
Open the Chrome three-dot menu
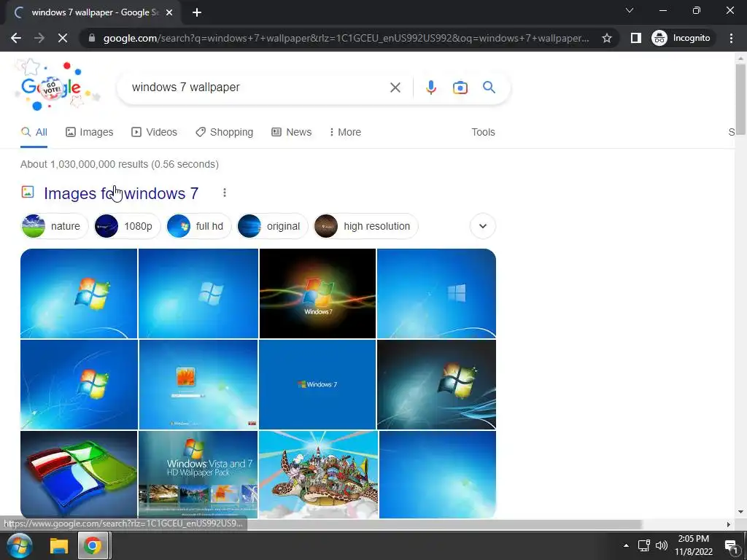731,38
